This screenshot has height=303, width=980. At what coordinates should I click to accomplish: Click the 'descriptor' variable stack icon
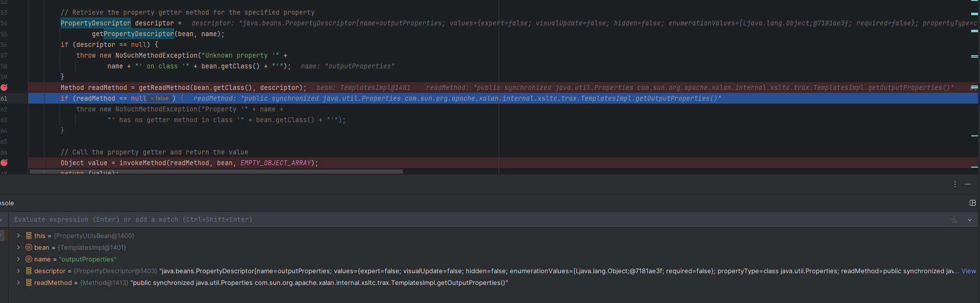29,271
